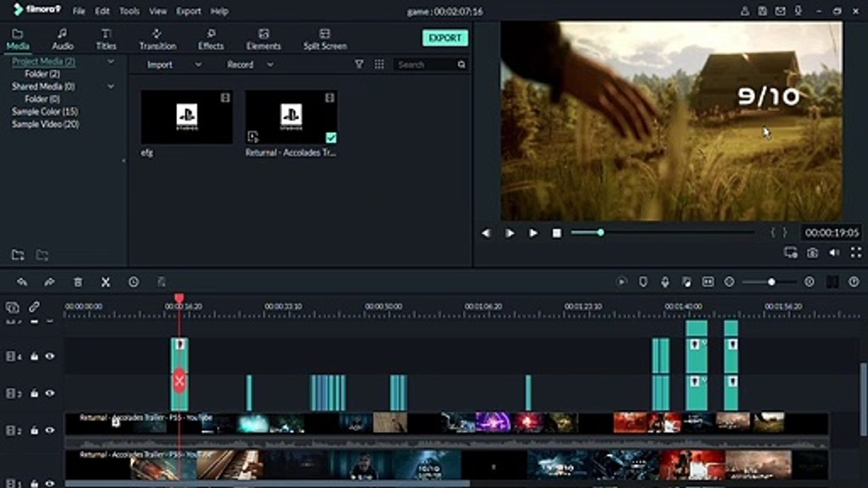Viewport: 868px width, 488px height.
Task: Switch to the Effects tab
Action: click(x=211, y=39)
